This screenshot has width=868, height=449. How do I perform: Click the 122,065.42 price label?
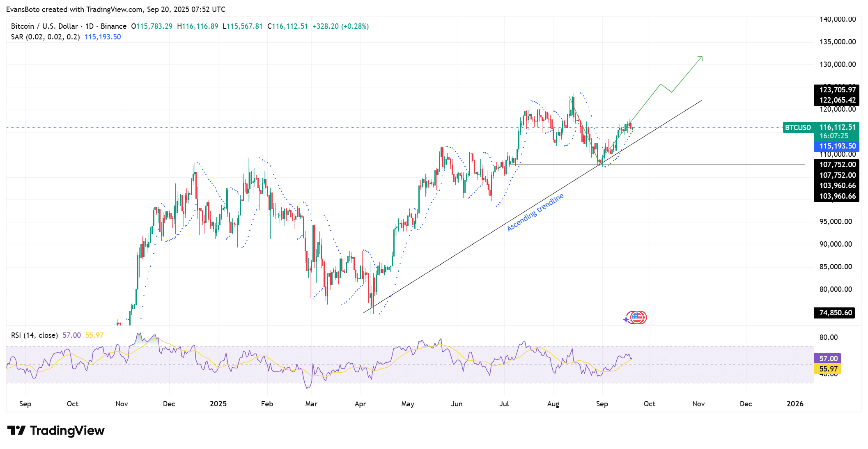[x=838, y=100]
